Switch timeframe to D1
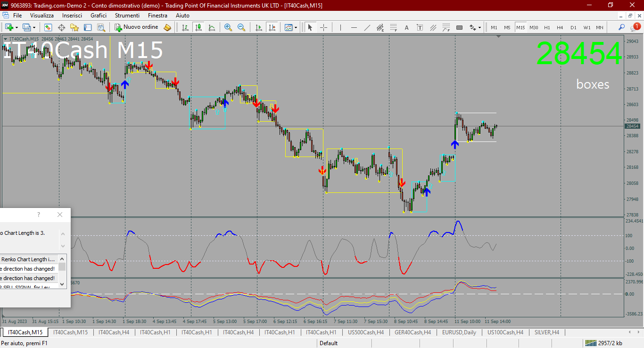The width and height of the screenshot is (644, 348). (573, 27)
